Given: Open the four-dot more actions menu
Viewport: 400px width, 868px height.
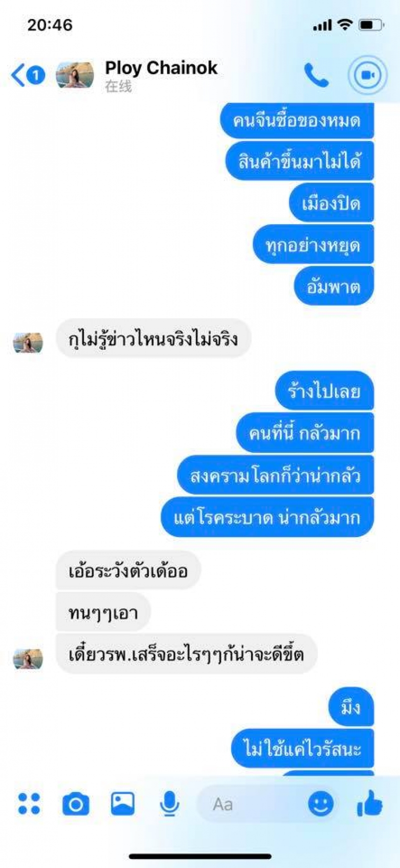Looking at the screenshot, I should pos(29,803).
